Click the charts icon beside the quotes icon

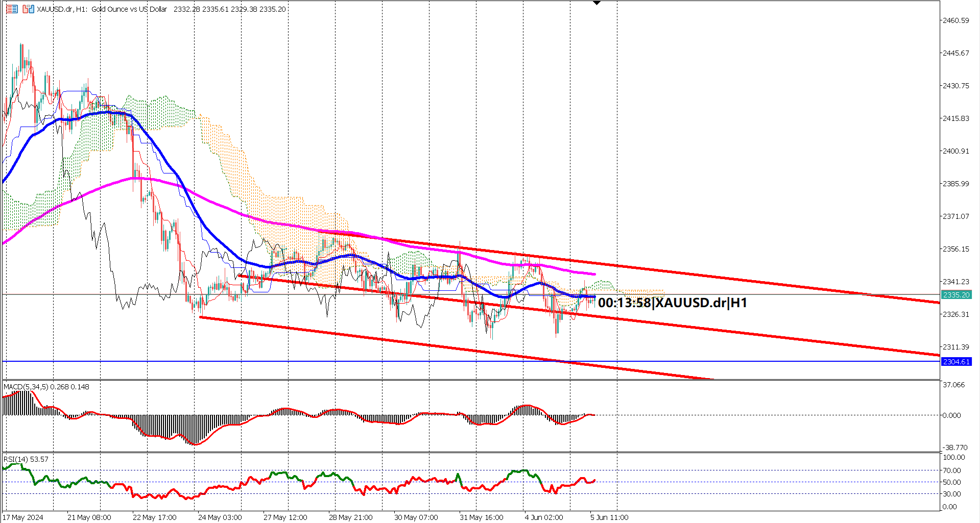tap(28, 8)
